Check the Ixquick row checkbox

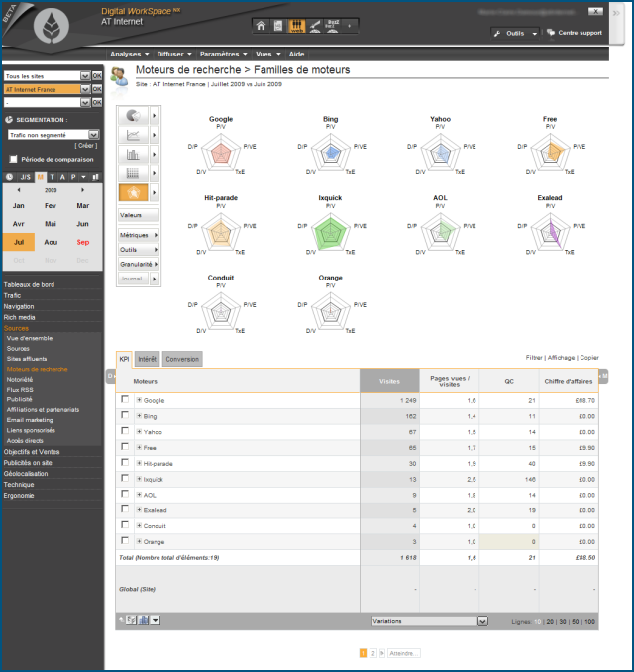pyautogui.click(x=125, y=478)
